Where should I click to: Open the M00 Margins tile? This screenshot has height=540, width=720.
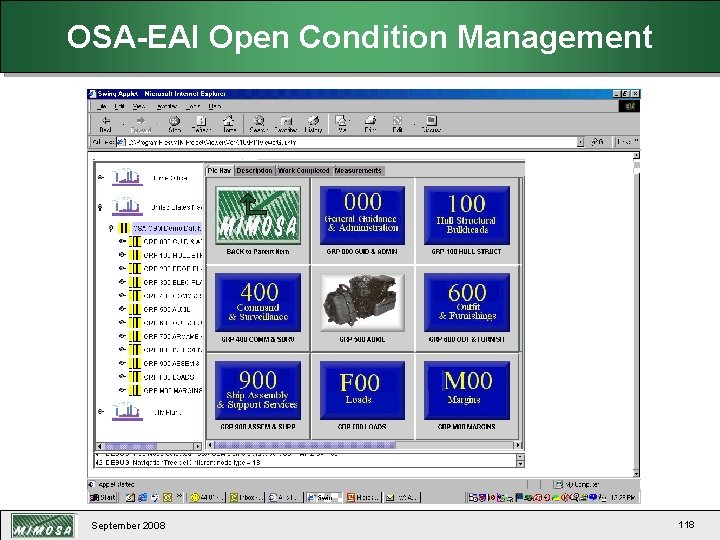tap(467, 390)
